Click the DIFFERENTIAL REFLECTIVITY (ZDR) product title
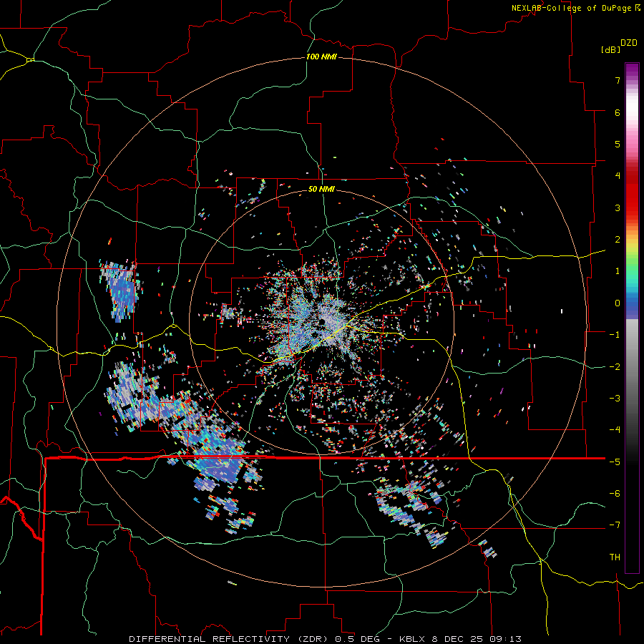 (x=230, y=639)
